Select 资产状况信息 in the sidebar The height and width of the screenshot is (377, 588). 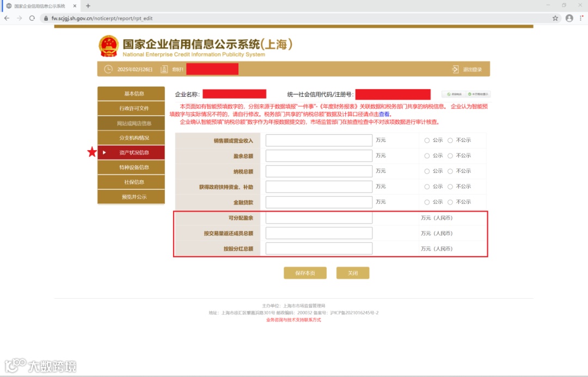(x=131, y=152)
